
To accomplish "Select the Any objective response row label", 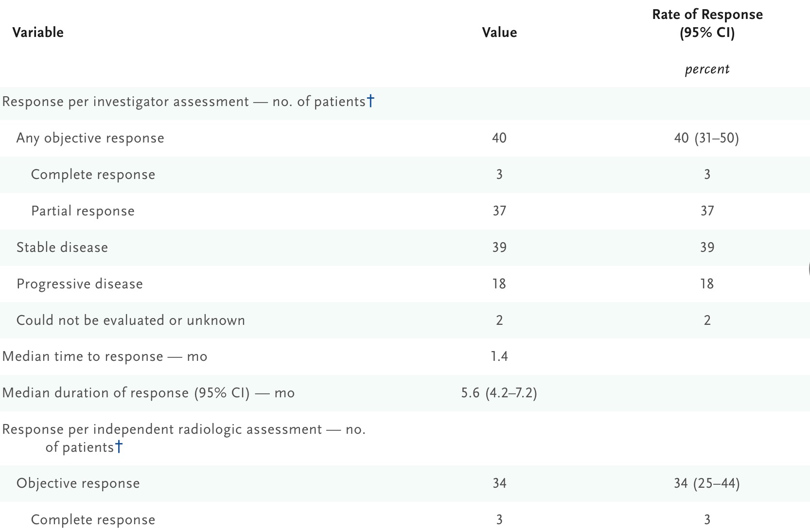I will coord(90,138).
